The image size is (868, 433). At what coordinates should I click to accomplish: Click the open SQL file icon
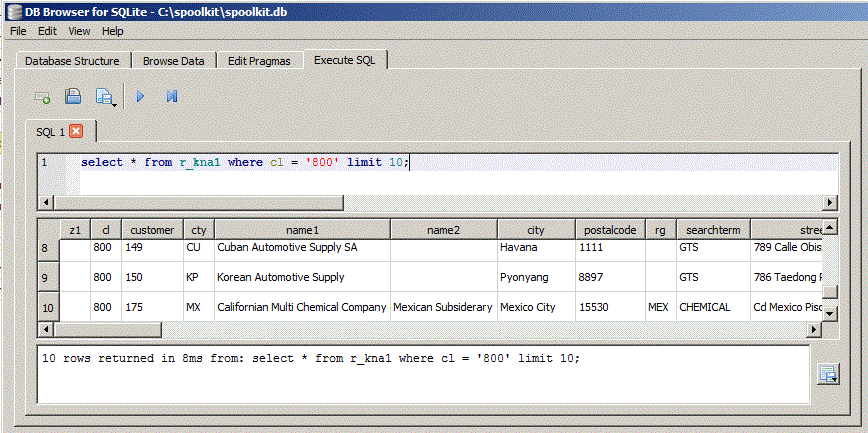point(73,96)
